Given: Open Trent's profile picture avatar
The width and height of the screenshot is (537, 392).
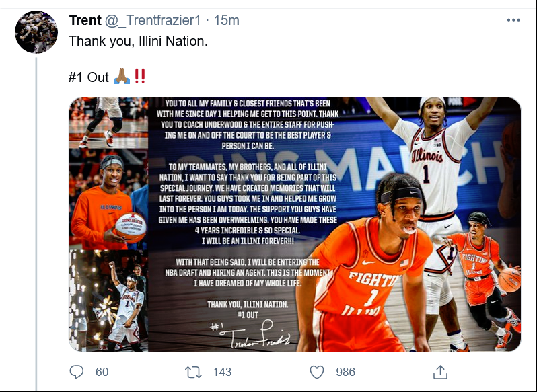Looking at the screenshot, I should (36, 32).
